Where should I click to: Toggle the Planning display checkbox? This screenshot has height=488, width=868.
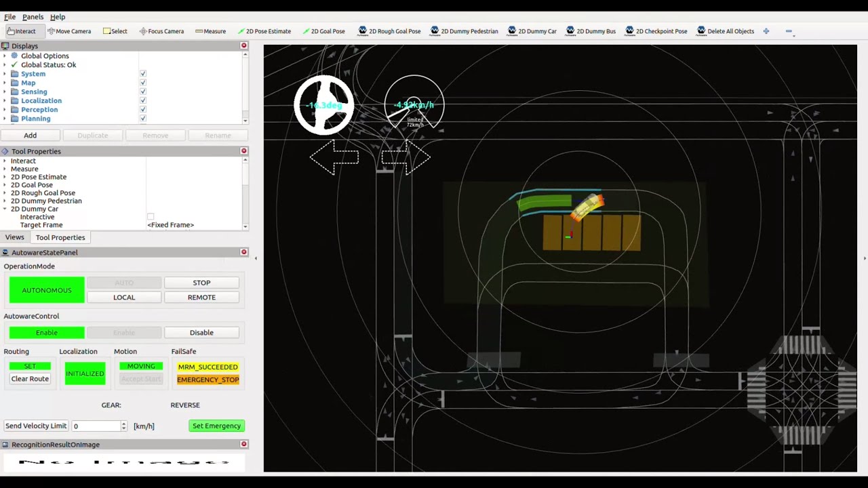[x=143, y=118]
